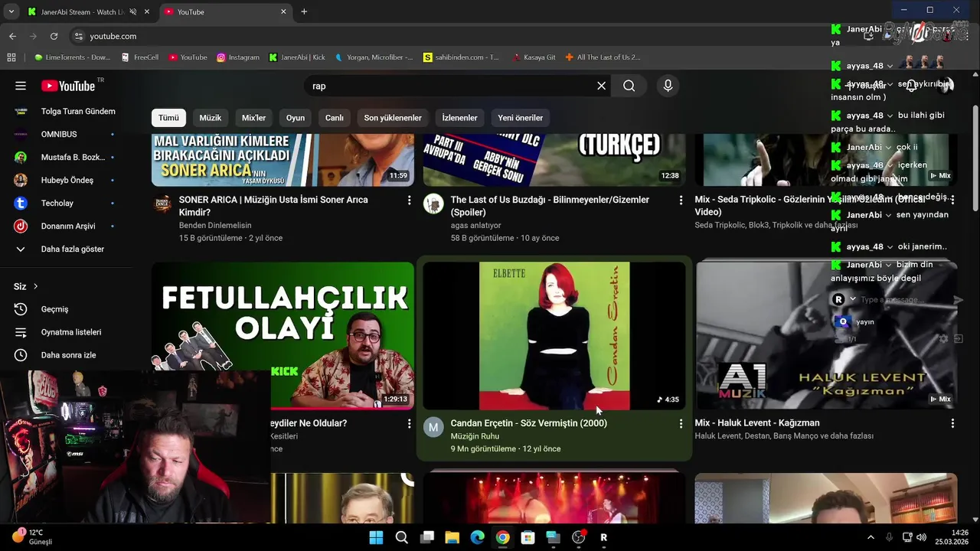The height and width of the screenshot is (551, 980).
Task: Send the chat message with the arrow icon
Action: pyautogui.click(x=957, y=300)
